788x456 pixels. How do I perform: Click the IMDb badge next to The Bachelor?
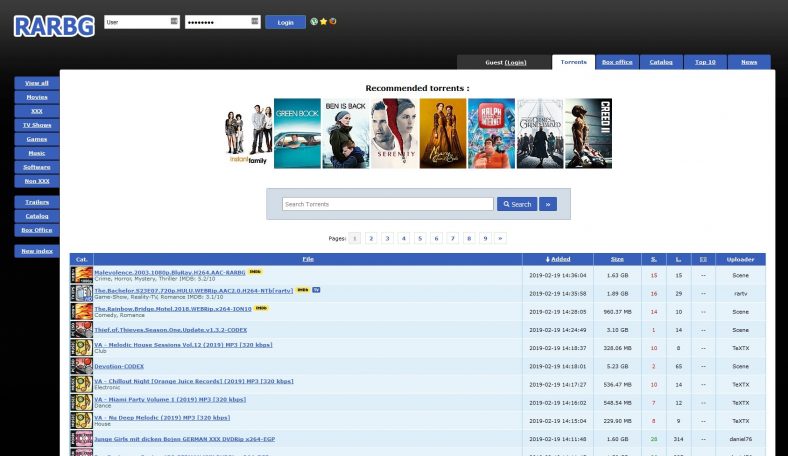303,290
